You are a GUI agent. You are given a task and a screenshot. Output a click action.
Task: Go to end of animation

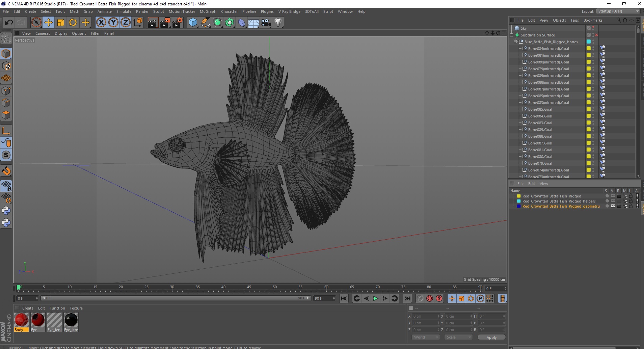pyautogui.click(x=407, y=298)
